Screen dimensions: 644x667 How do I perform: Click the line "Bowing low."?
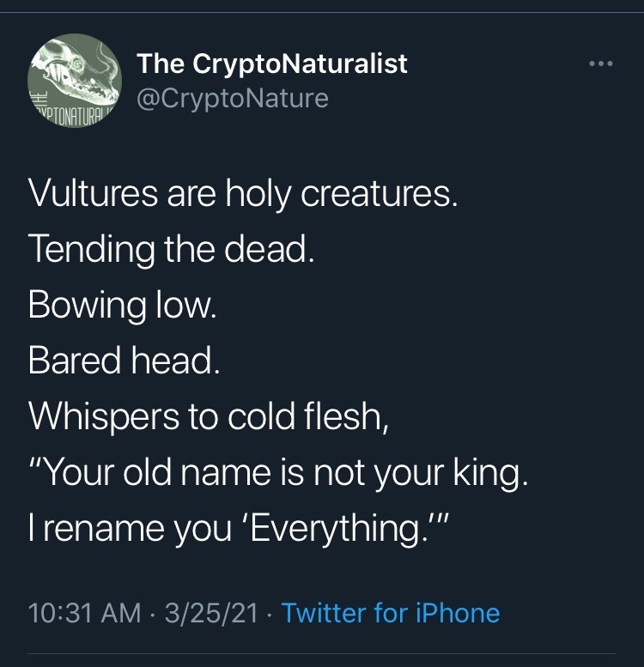[123, 305]
